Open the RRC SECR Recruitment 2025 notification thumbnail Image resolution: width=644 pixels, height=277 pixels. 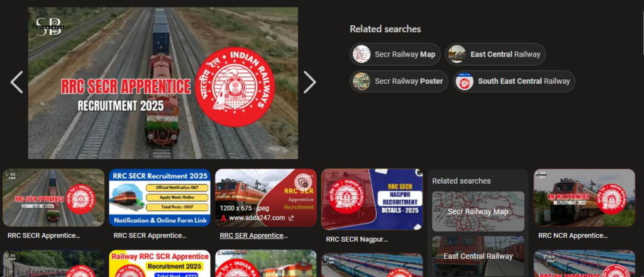160,198
